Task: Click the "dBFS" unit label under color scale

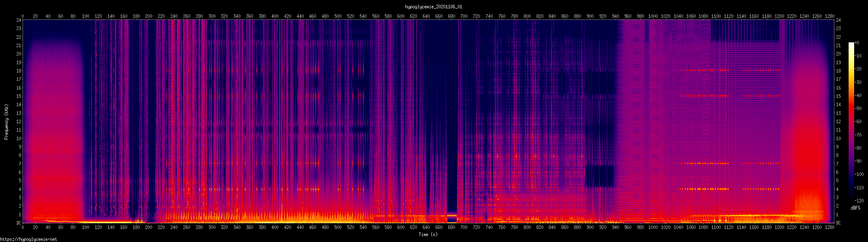Action: coord(855,208)
